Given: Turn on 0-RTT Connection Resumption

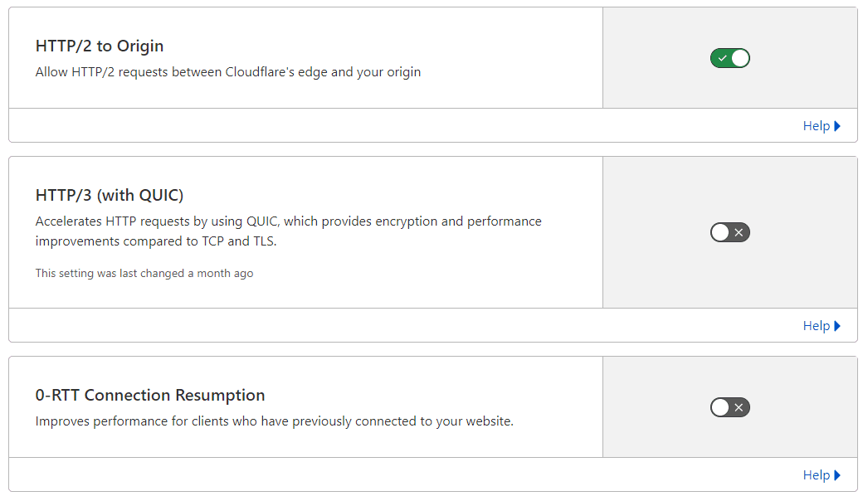Looking at the screenshot, I should tap(730, 407).
